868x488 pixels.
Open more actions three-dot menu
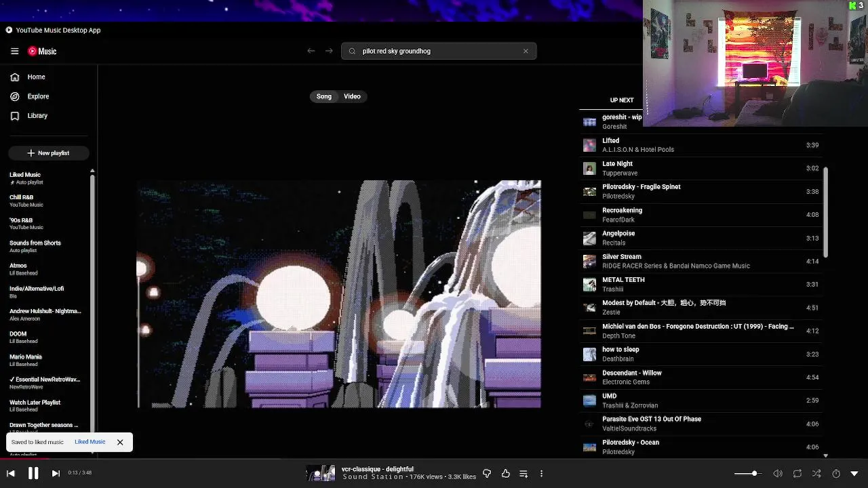[x=541, y=474]
